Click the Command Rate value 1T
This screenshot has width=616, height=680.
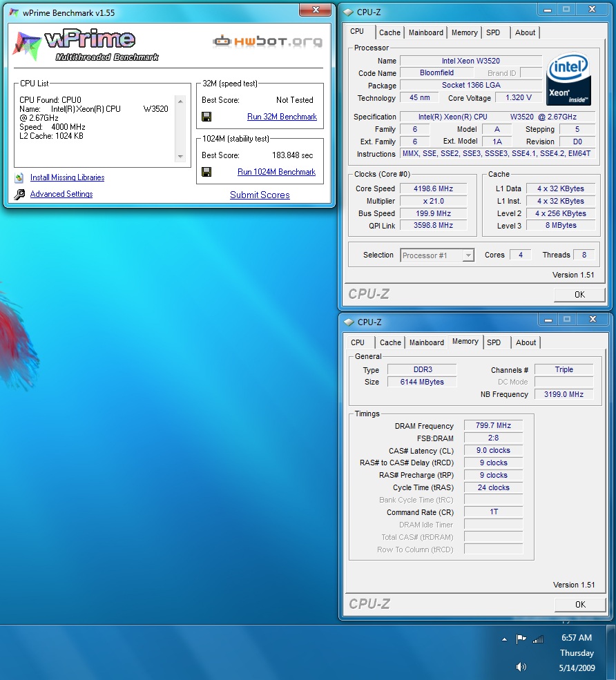[x=493, y=512]
